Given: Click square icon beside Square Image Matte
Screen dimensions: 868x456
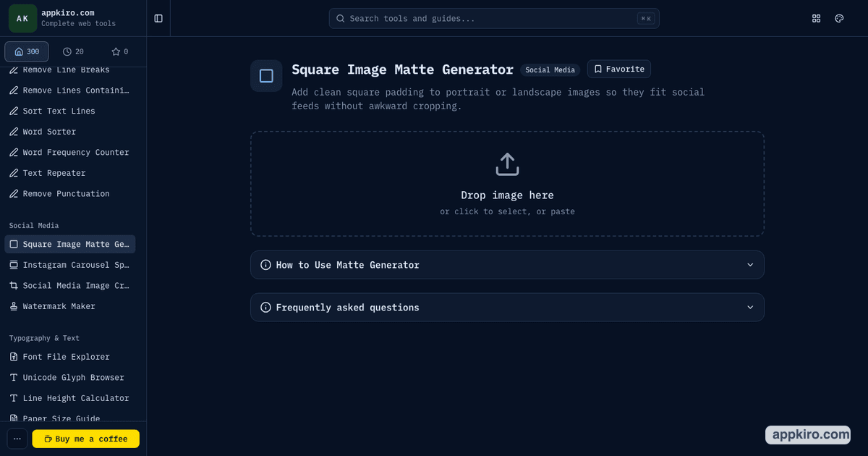Looking at the screenshot, I should tap(14, 244).
